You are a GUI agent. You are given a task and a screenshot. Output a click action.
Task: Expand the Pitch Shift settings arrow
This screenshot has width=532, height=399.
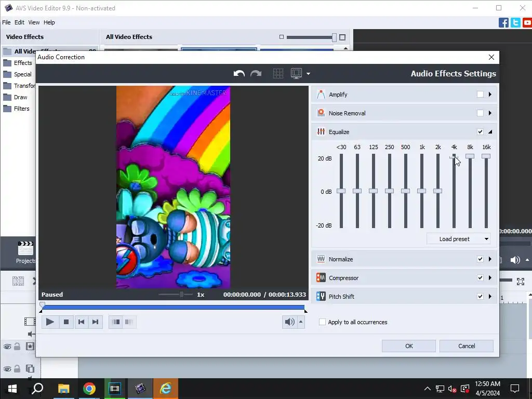tap(490, 296)
